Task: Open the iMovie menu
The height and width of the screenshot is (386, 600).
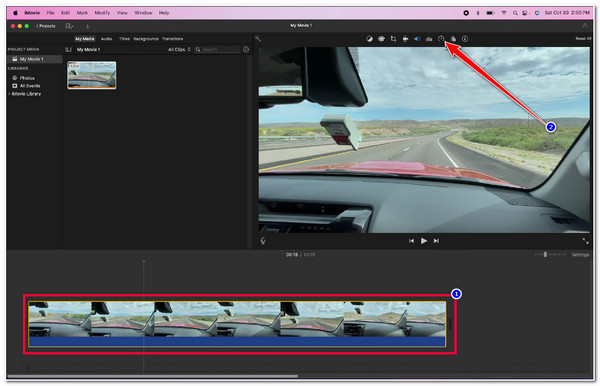Action: coord(32,13)
